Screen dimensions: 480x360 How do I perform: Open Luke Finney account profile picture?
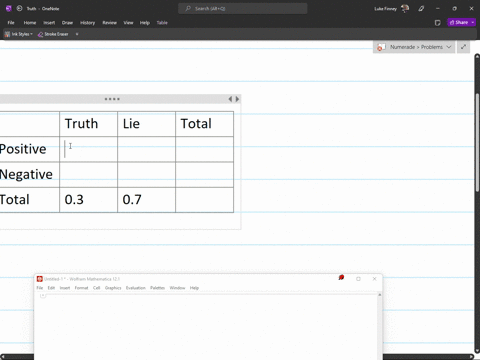(405, 9)
